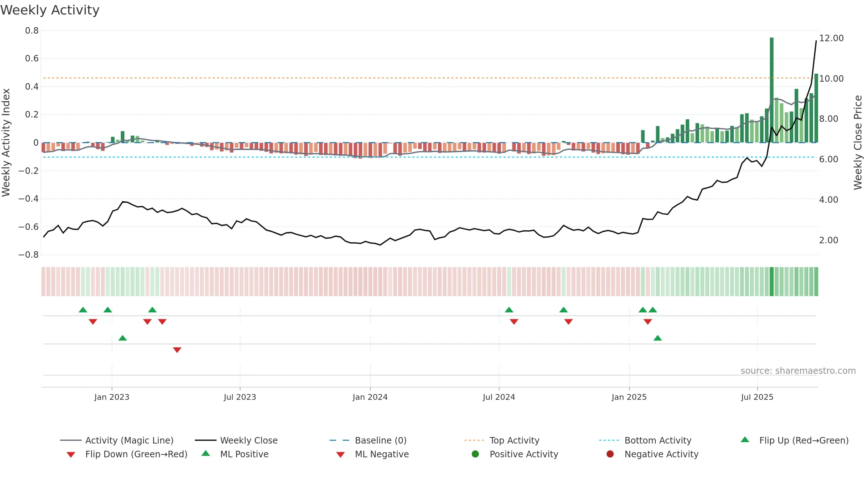The image size is (868, 488).
Task: Click the 'Weekly Activity' chart title
Action: pyautogui.click(x=50, y=10)
